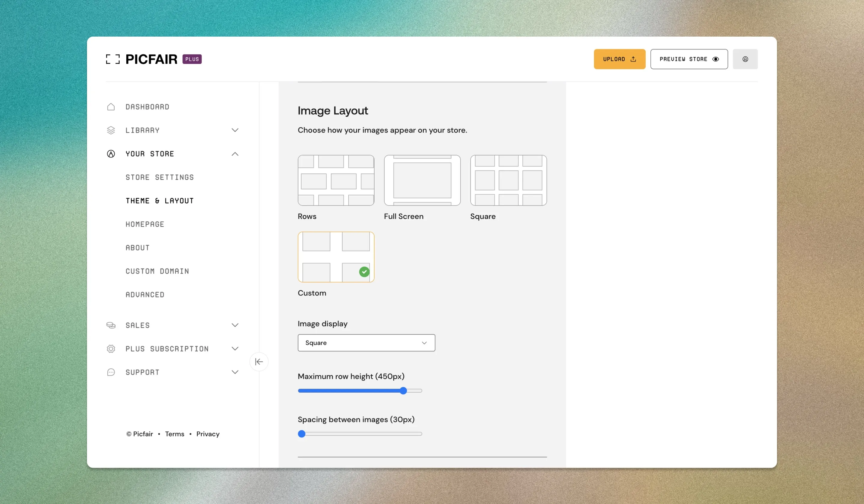Click the Support menu label

(x=142, y=372)
